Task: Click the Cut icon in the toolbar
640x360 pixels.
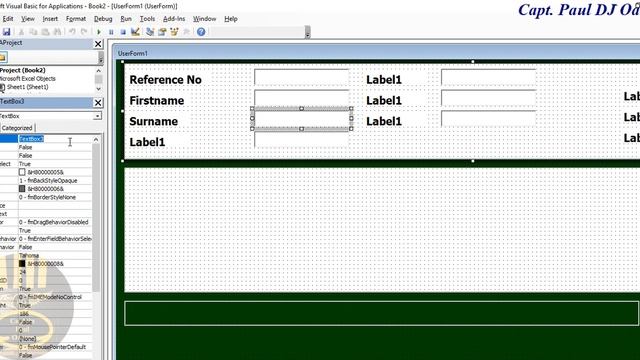Action: point(21,32)
